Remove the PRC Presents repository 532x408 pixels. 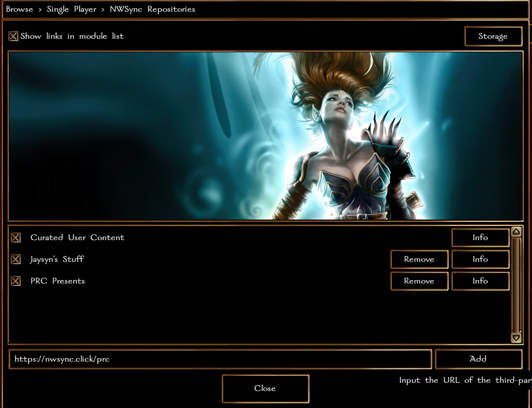[x=419, y=281]
